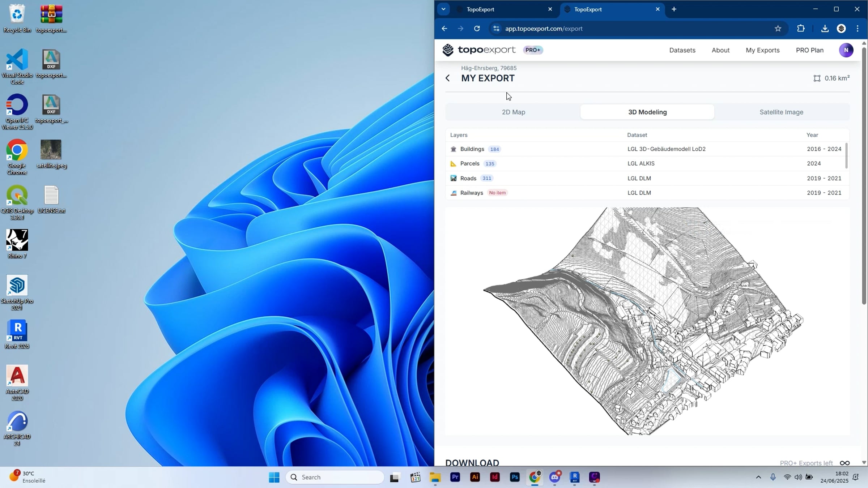This screenshot has height=488, width=868.
Task: Reload the TopoExport page
Action: tap(477, 29)
